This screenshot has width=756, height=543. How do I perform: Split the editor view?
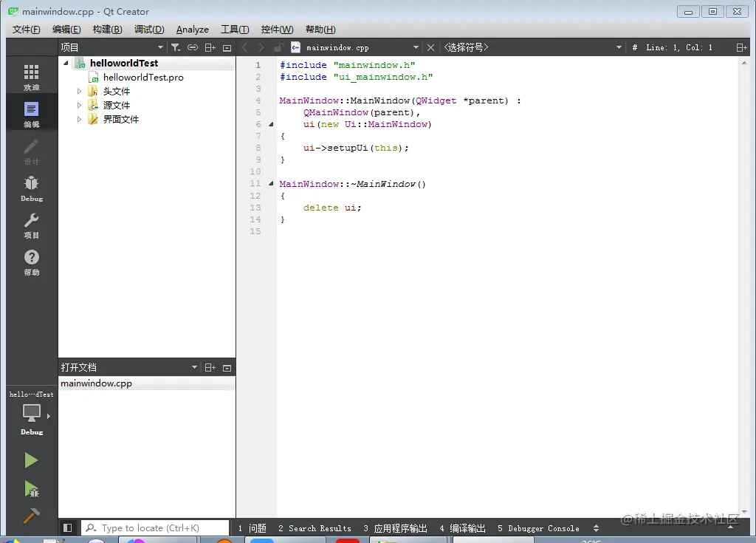tap(741, 47)
